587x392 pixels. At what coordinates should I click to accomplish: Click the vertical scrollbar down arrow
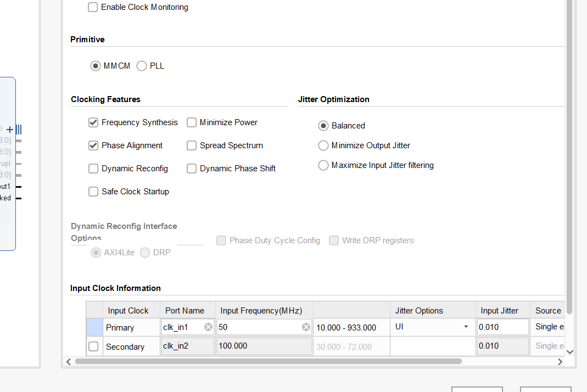coord(570,352)
